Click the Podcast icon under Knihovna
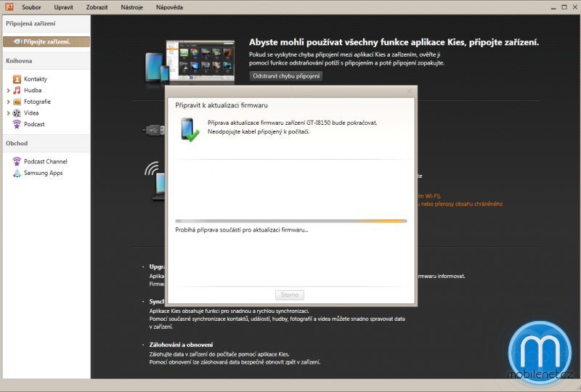Screen dimensions: 581x392 point(17,124)
